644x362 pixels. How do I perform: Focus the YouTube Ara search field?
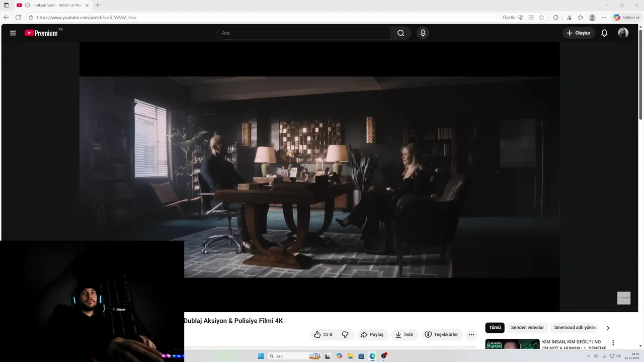[x=303, y=33]
